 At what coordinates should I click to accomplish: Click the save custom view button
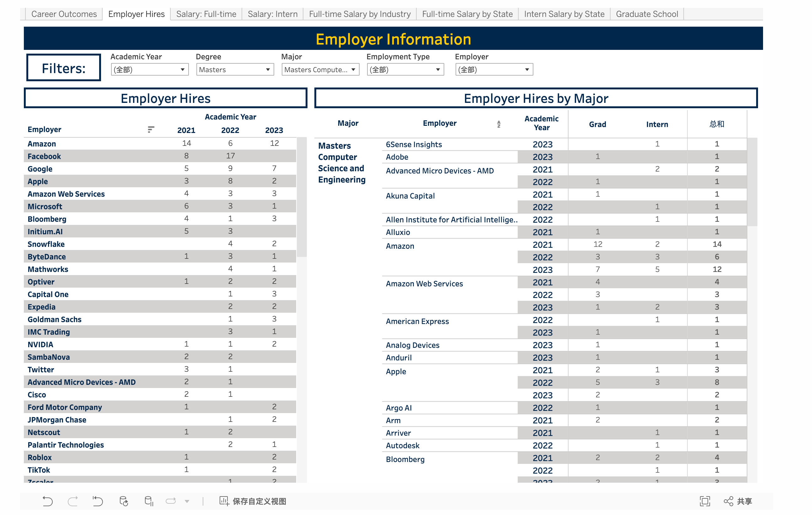253,501
